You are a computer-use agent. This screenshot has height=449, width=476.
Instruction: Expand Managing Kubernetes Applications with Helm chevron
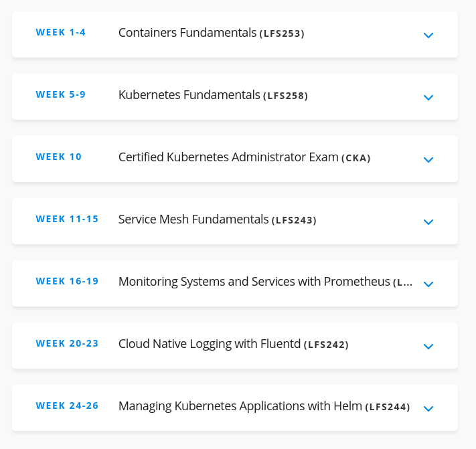428,408
